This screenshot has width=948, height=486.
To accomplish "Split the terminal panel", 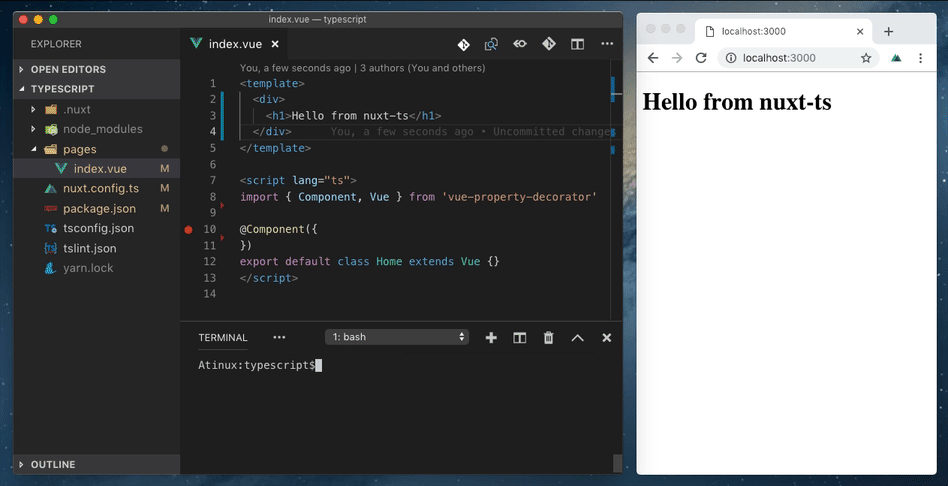I will (x=520, y=338).
